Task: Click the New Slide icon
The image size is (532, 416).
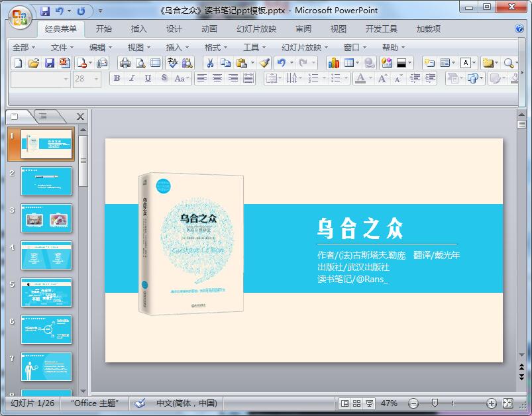Action: (429, 63)
